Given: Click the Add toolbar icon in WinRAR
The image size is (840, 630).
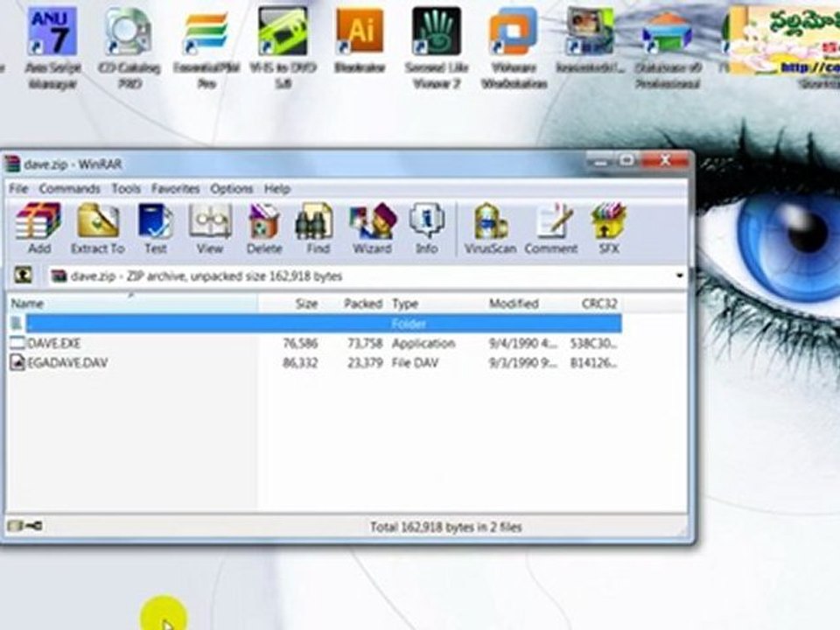Looking at the screenshot, I should click(38, 228).
